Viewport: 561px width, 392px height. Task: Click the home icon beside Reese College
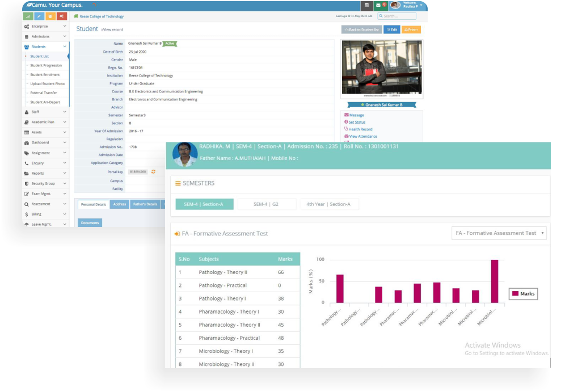tap(76, 16)
